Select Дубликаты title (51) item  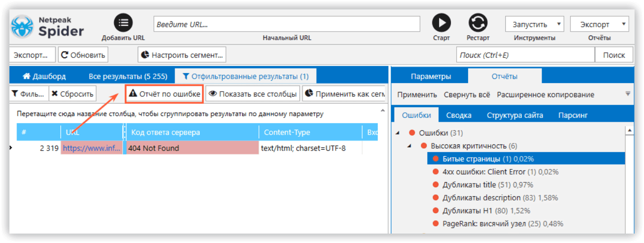coord(488,184)
